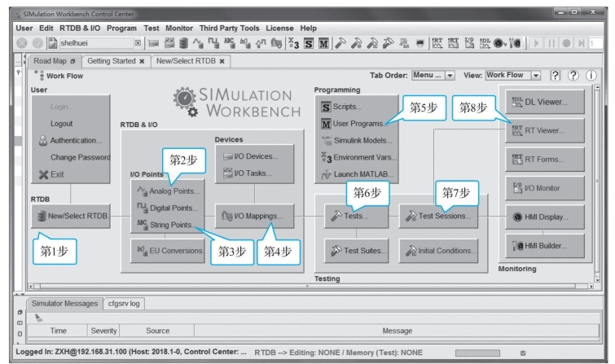Click the Tests hammer toolbar icon

tap(340, 43)
